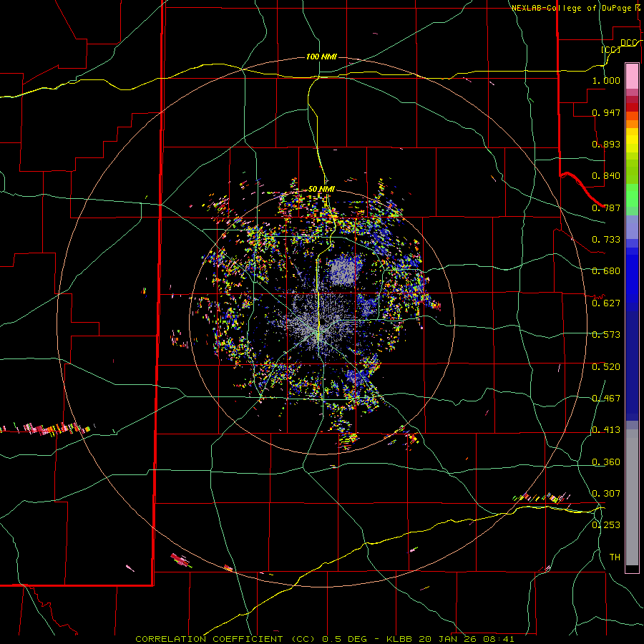Click the KLBB 20 JAN 26 08:41 timestamp
Screen dimensions: 644x644
tap(450, 639)
